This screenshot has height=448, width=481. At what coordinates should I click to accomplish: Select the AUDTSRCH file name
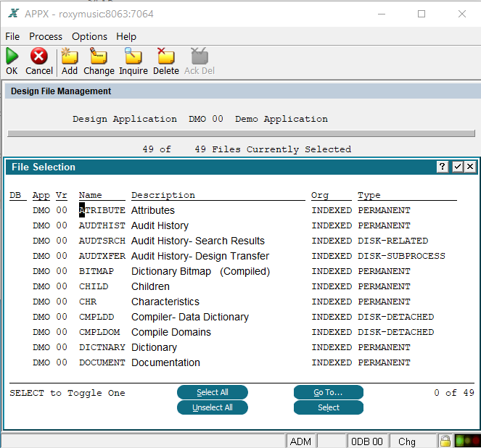tap(102, 241)
